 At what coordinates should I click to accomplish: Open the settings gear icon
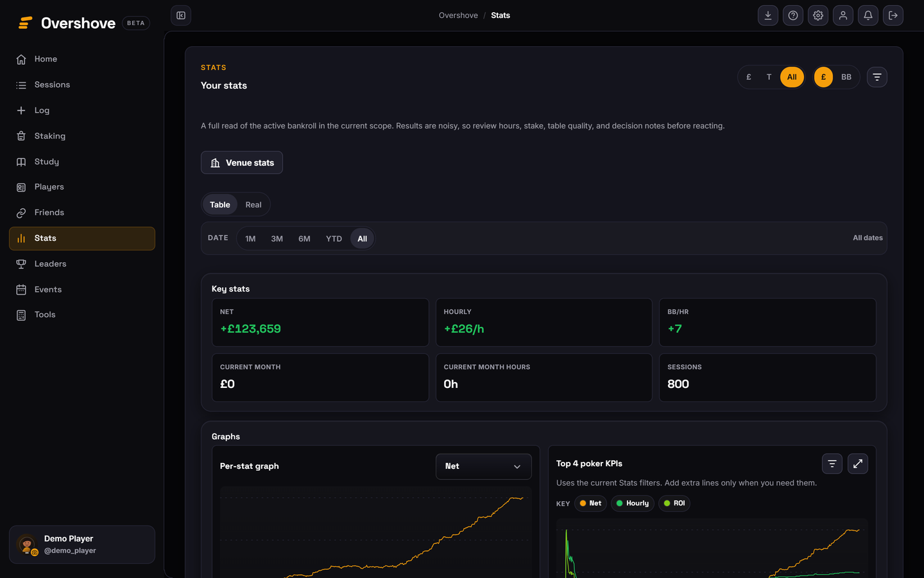(x=818, y=15)
